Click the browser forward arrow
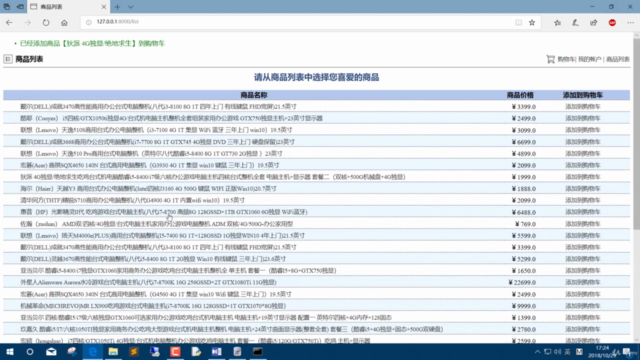 coord(27,23)
